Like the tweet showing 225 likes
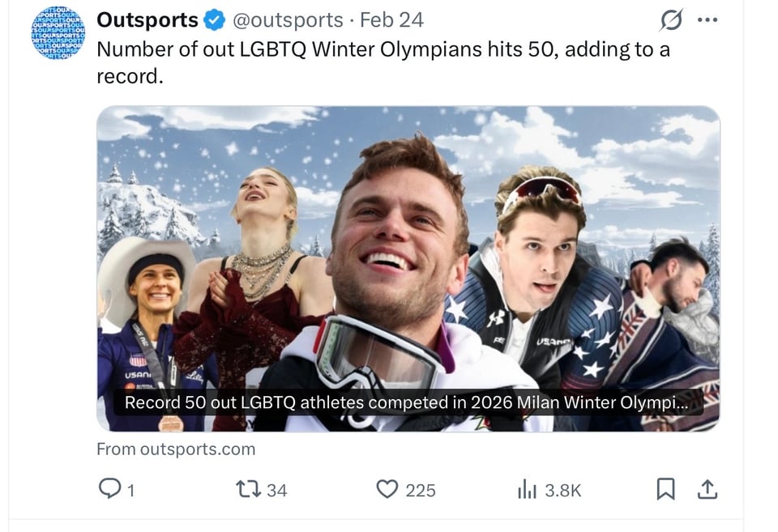 pos(388,489)
